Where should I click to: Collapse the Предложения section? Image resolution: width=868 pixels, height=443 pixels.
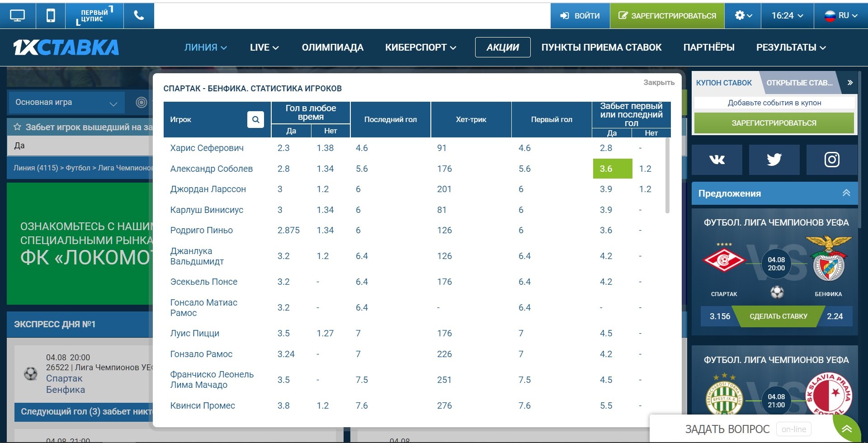coord(846,193)
